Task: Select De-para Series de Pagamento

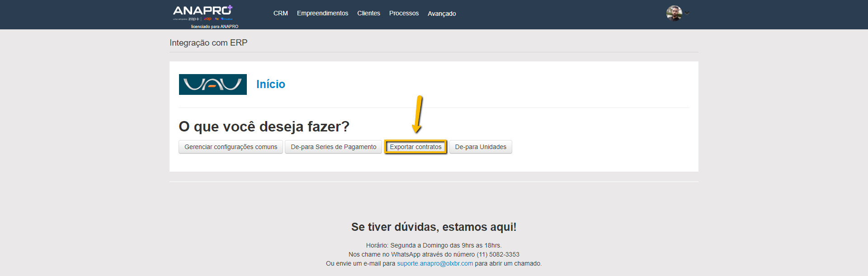Action: (333, 147)
